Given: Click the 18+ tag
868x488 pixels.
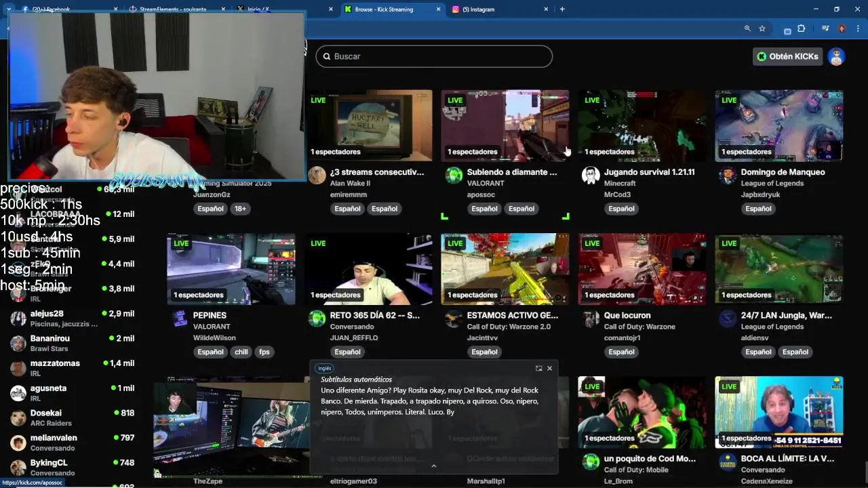Looking at the screenshot, I should point(240,209).
